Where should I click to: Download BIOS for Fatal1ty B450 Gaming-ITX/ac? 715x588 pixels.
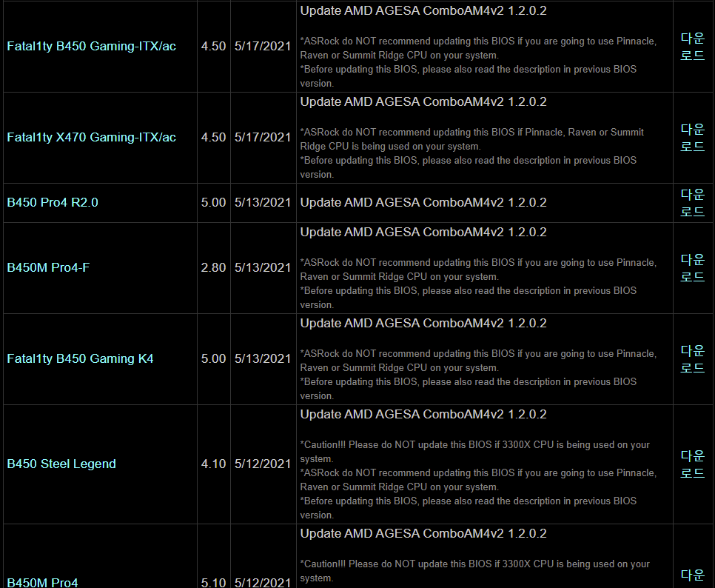coord(692,47)
